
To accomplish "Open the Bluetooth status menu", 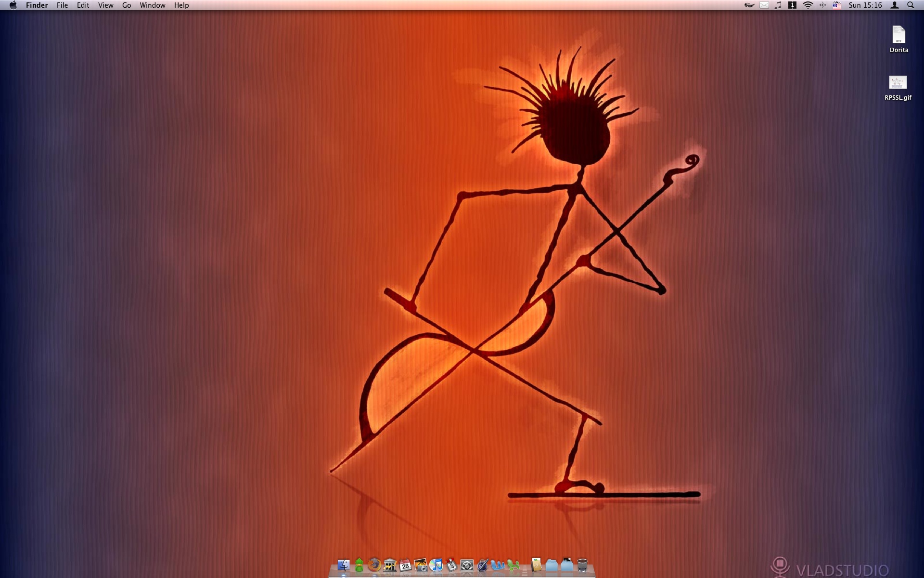I will tap(822, 5).
